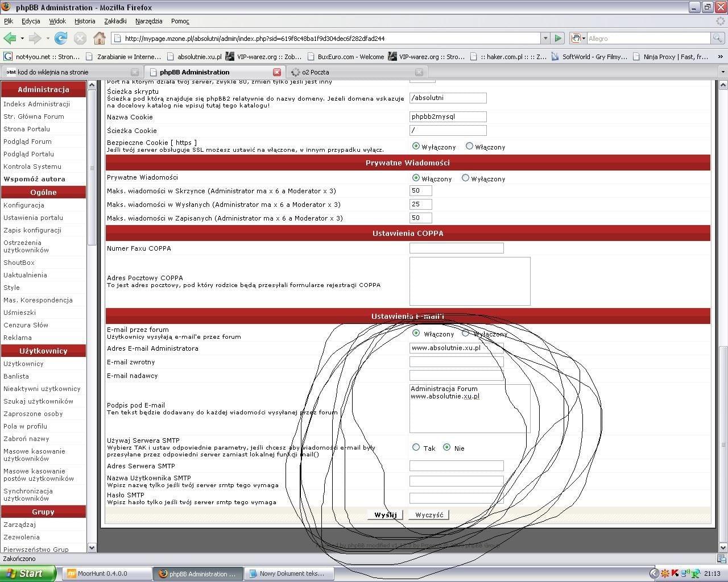Screen dimensions: 728x582
Task: Switch to Nowy Dokument tekstowy in taskbar
Action: point(289,573)
